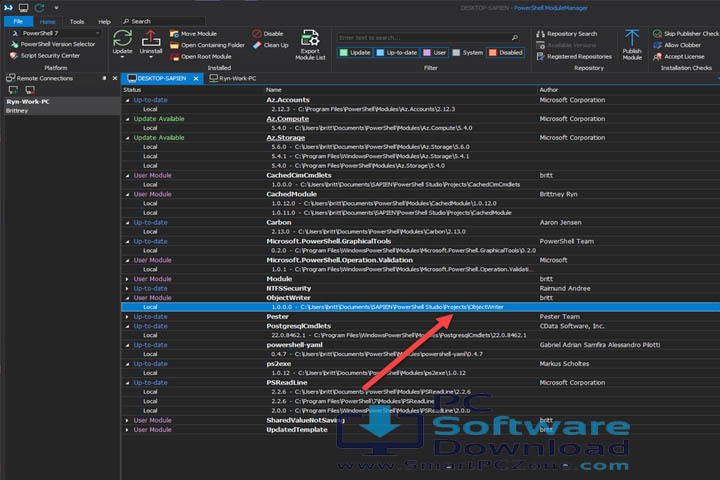Click Move Module in the ribbon
Screen dimensions: 720x480
click(193, 34)
